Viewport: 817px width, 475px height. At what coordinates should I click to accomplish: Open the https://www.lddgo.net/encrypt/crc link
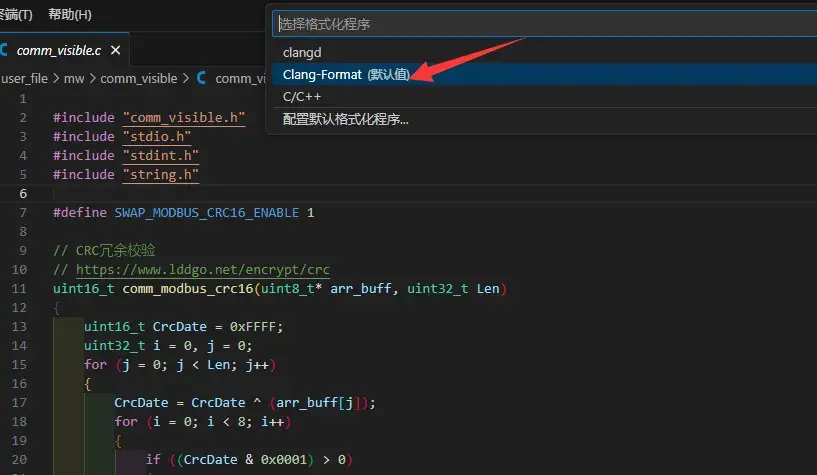coord(203,270)
